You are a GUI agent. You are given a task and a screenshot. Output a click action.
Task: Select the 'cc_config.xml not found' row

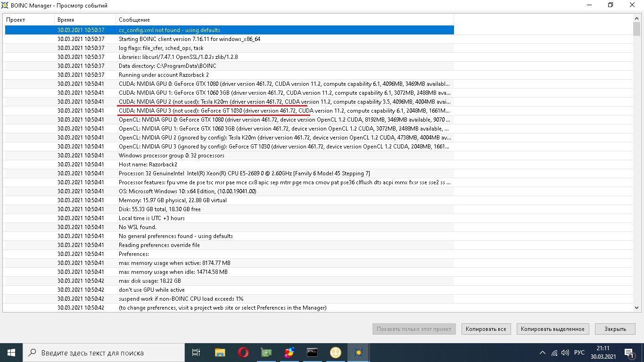(229, 30)
